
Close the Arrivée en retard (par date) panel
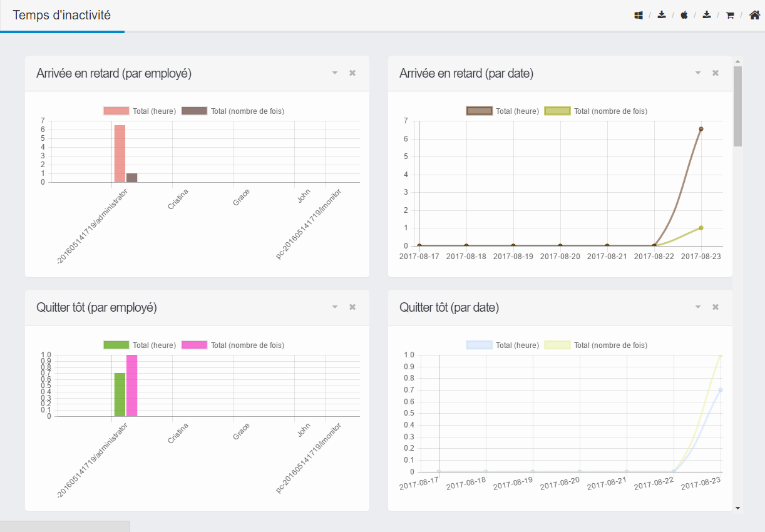point(716,73)
